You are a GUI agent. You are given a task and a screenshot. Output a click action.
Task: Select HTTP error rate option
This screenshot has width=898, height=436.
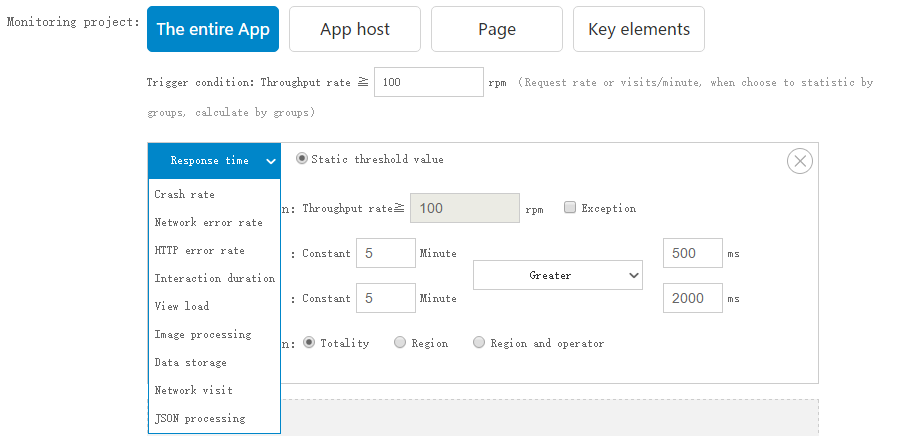[x=199, y=251]
